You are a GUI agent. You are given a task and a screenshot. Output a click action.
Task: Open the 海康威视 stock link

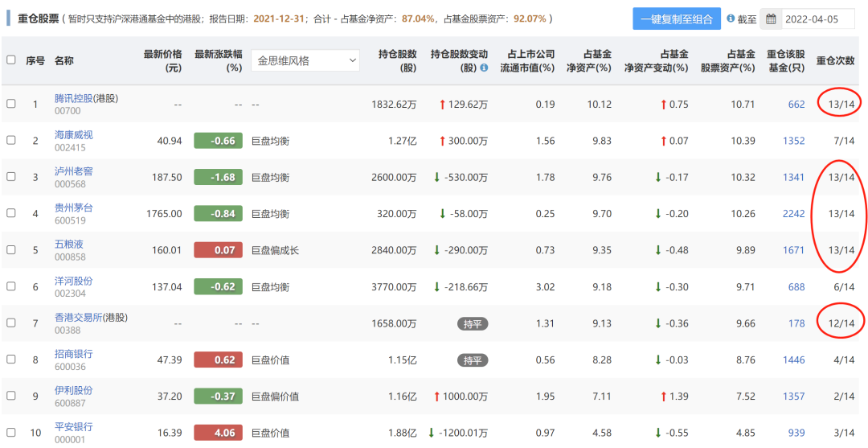point(73,134)
